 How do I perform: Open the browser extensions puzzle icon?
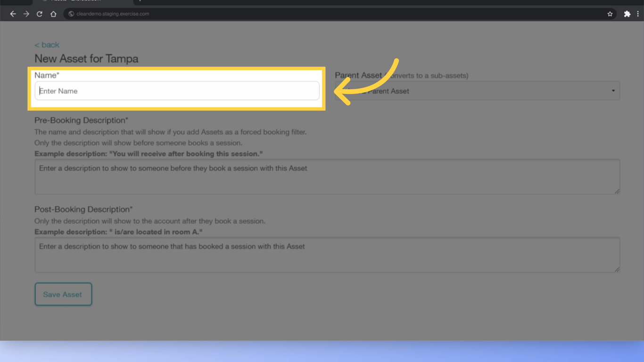coord(627,14)
